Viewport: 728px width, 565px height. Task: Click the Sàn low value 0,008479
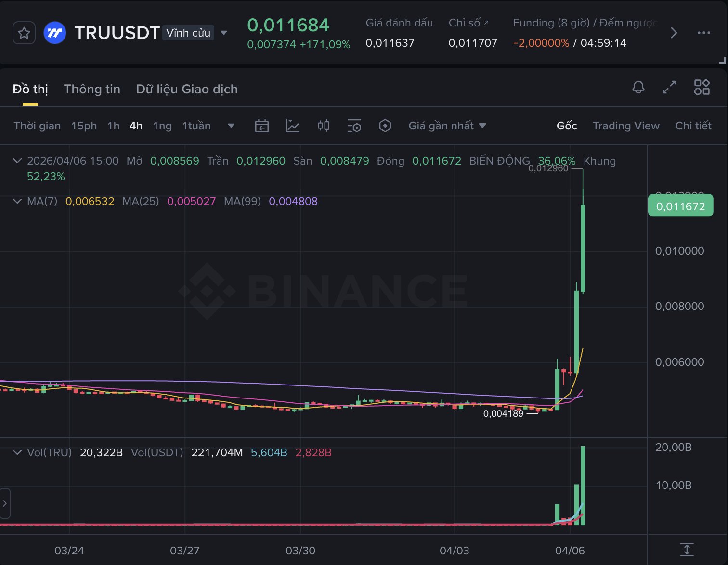pyautogui.click(x=345, y=161)
